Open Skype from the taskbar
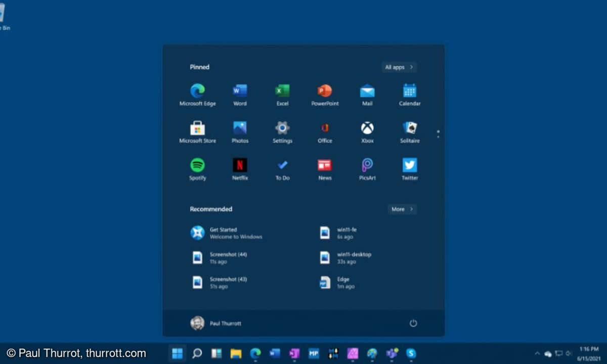This screenshot has width=607, height=364. [411, 353]
